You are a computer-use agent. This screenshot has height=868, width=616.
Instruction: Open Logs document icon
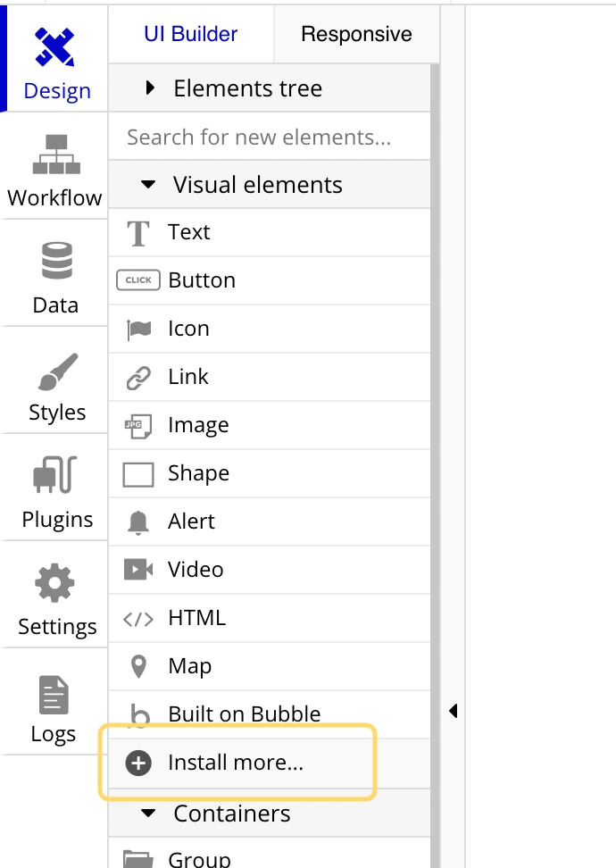coord(54,695)
